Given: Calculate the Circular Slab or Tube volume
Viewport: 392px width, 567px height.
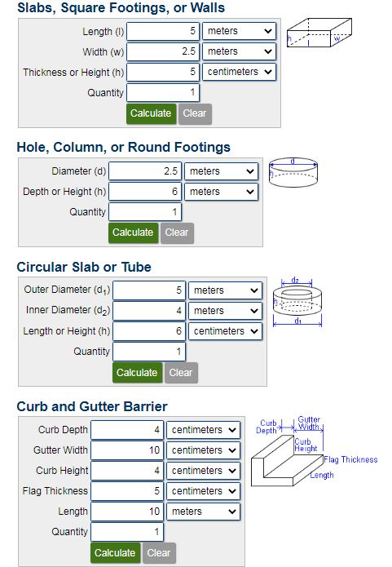Looking at the screenshot, I should click(x=137, y=373).
